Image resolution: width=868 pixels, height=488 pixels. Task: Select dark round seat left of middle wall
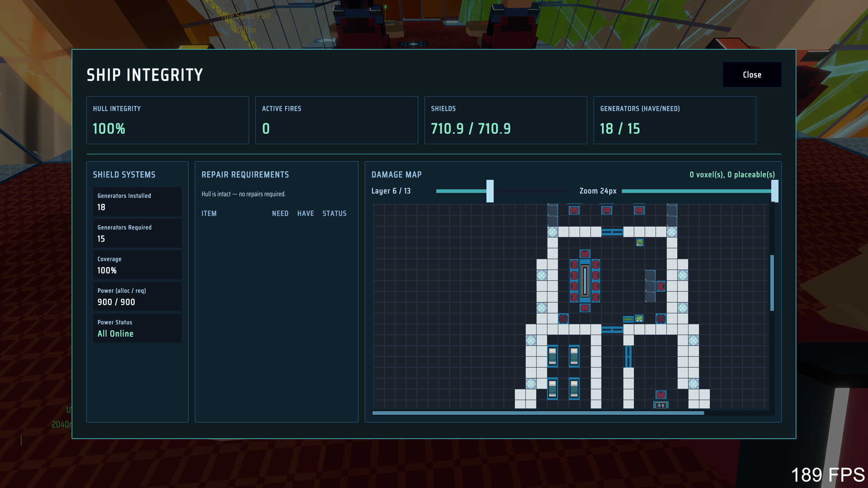point(563,319)
